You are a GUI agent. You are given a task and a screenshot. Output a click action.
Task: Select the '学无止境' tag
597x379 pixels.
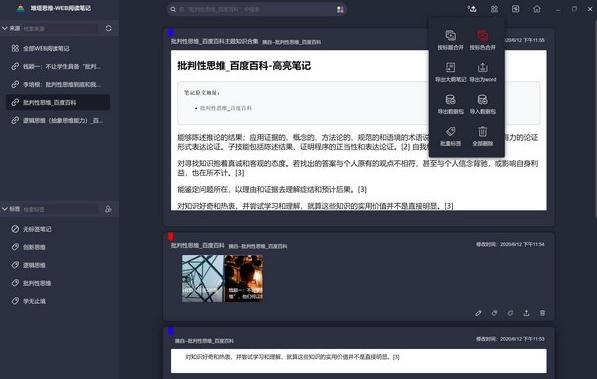point(58,301)
